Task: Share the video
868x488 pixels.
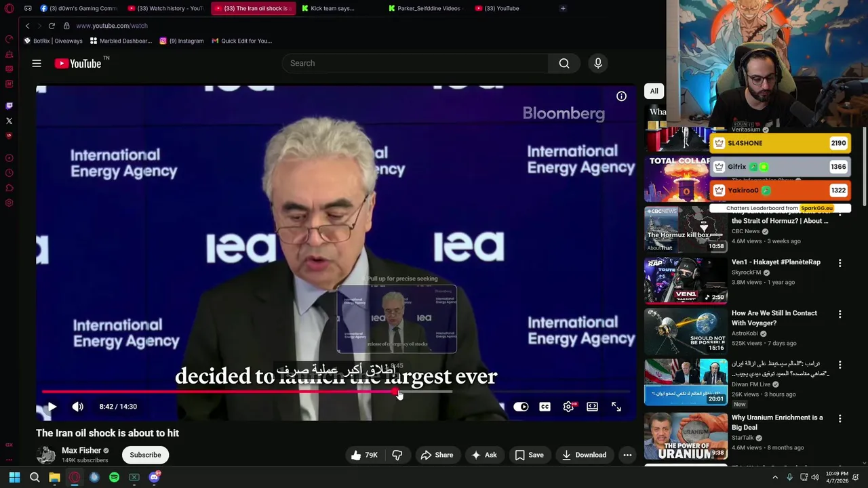Action: (x=437, y=455)
